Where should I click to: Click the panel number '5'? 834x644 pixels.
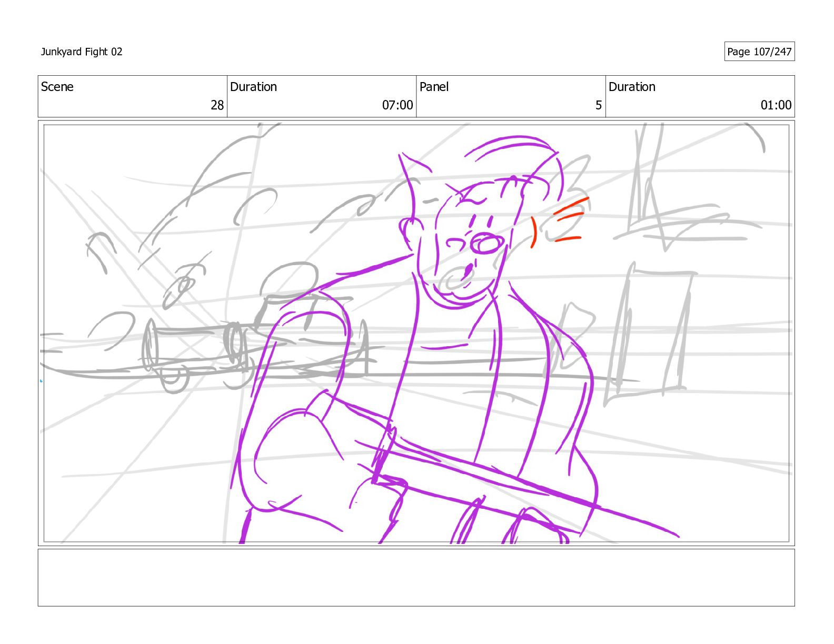pos(599,105)
